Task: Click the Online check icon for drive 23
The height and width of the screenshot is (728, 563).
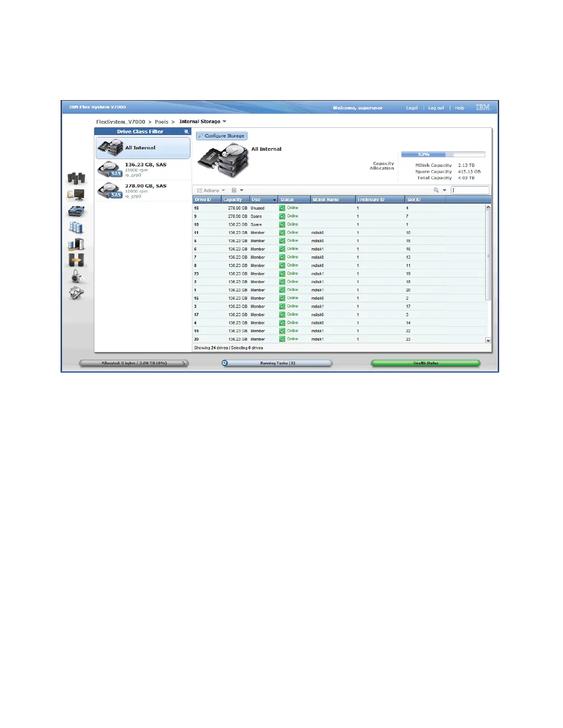Action: 282,274
